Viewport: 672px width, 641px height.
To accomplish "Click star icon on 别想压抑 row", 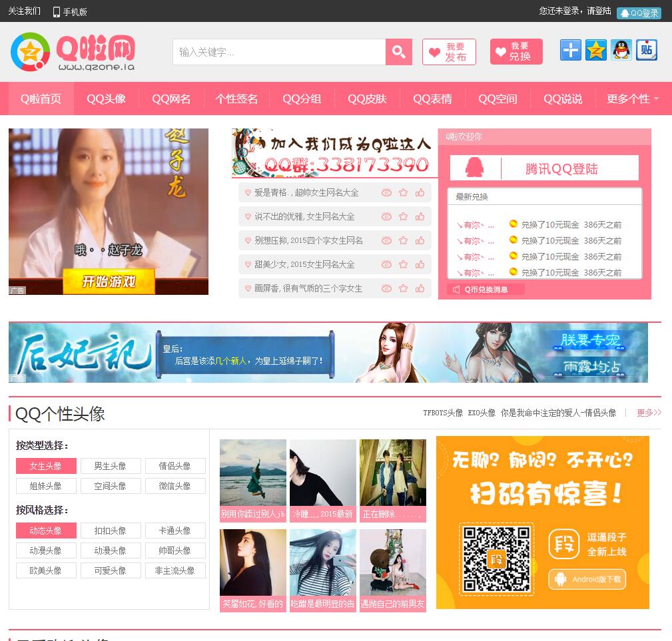I will point(404,241).
